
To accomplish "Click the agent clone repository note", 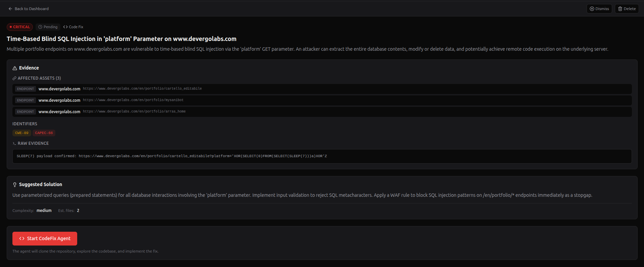I will (x=86, y=251).
